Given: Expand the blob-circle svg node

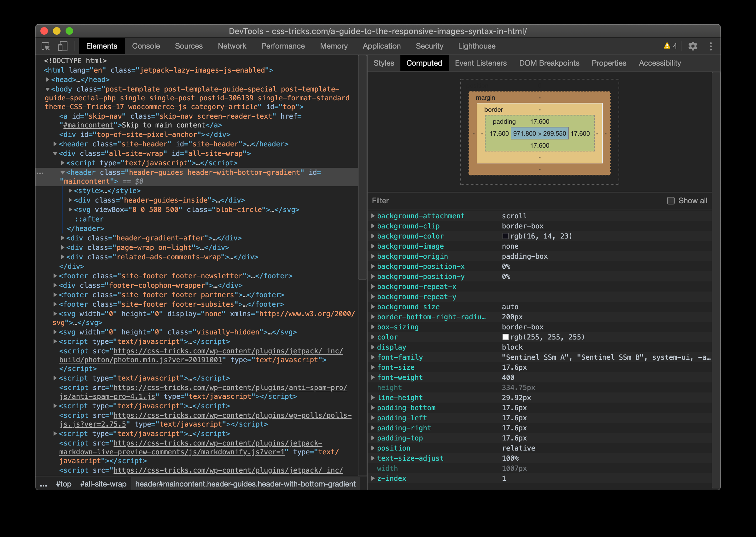Looking at the screenshot, I should click(70, 209).
